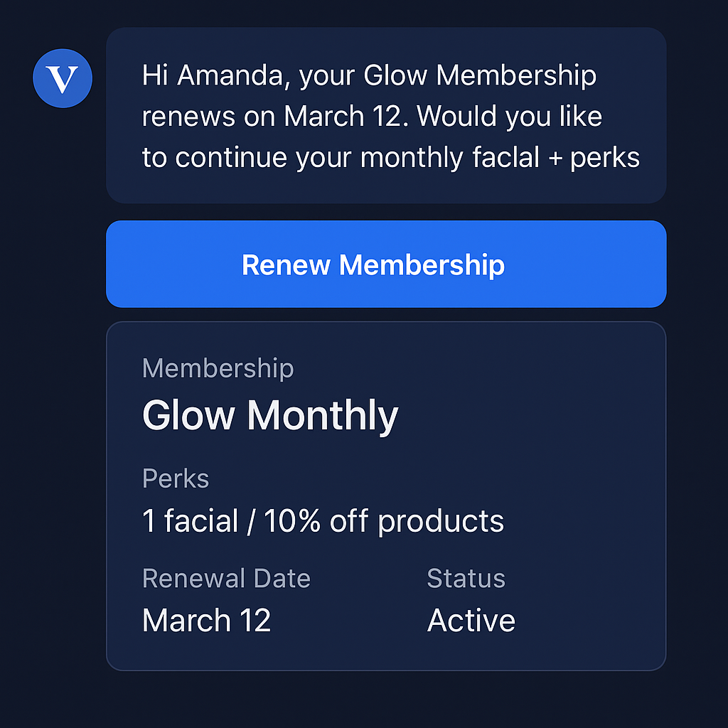Open the Glow Monthly plan title
This screenshot has width=728, height=728.
270,414
